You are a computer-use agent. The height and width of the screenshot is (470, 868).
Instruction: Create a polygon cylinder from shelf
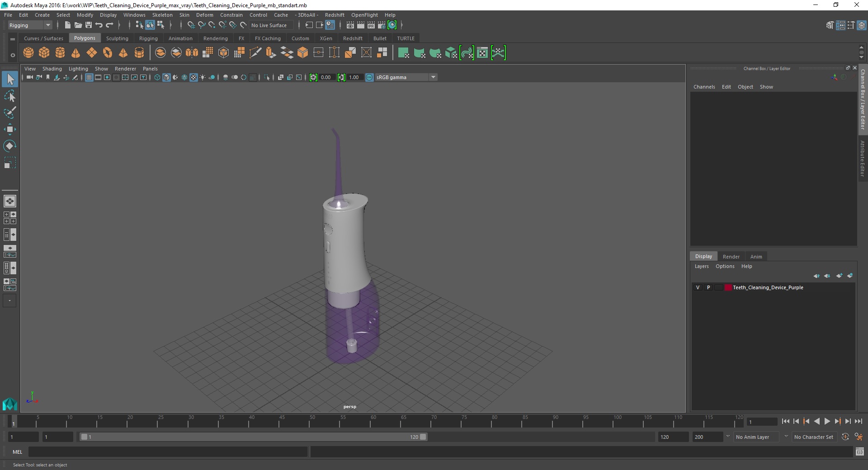click(60, 53)
